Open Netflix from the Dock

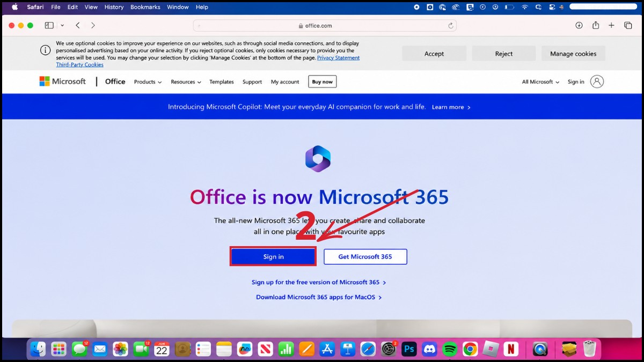pyautogui.click(x=511, y=349)
